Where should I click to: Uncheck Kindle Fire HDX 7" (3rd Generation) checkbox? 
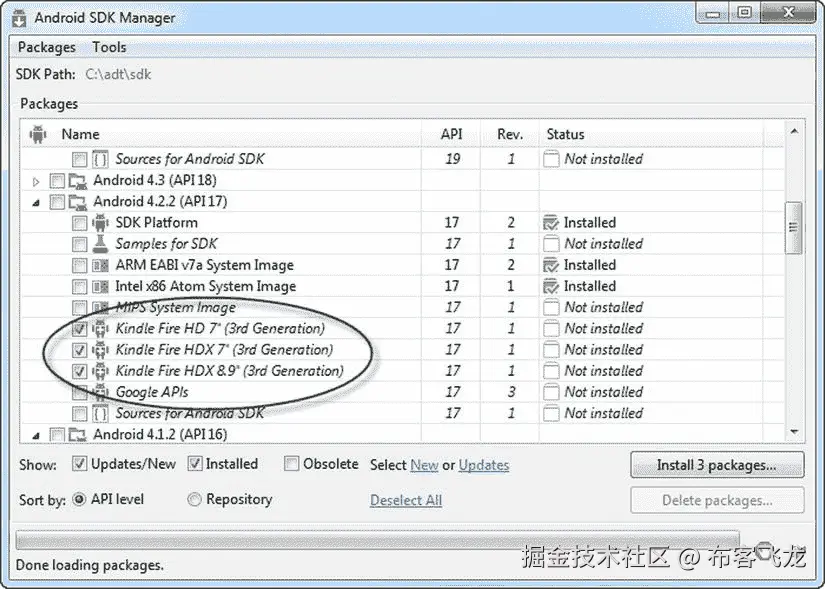point(79,350)
